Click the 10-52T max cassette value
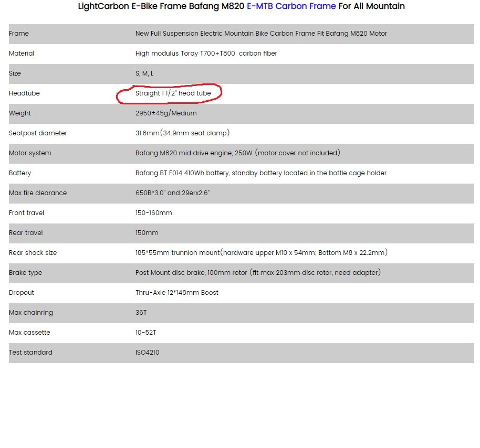The width and height of the screenshot is (480, 448). 145,333
